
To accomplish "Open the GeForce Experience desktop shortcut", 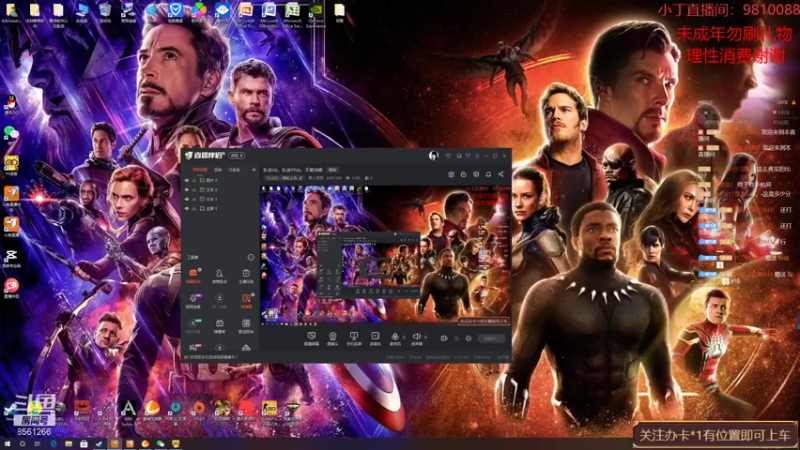I will [316, 14].
